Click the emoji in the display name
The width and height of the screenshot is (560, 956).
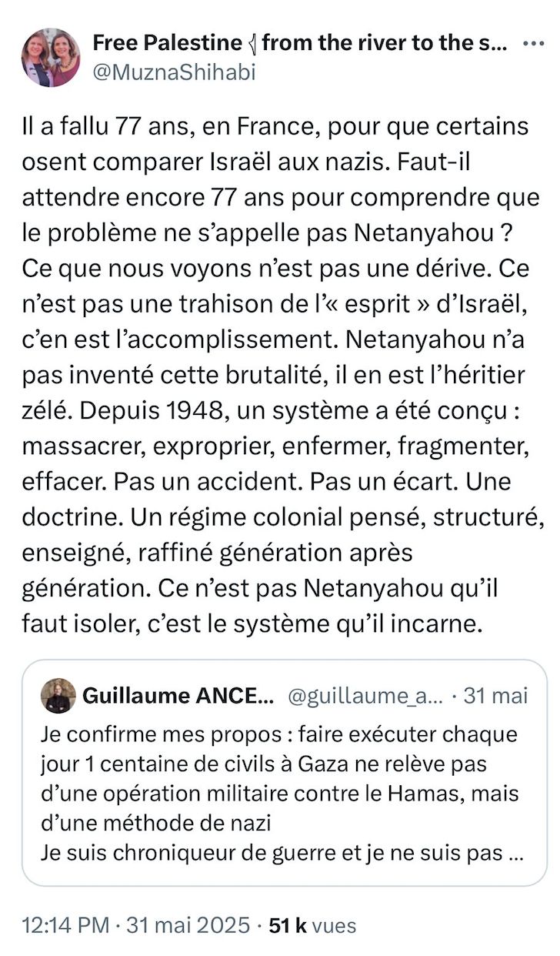pos(251,44)
